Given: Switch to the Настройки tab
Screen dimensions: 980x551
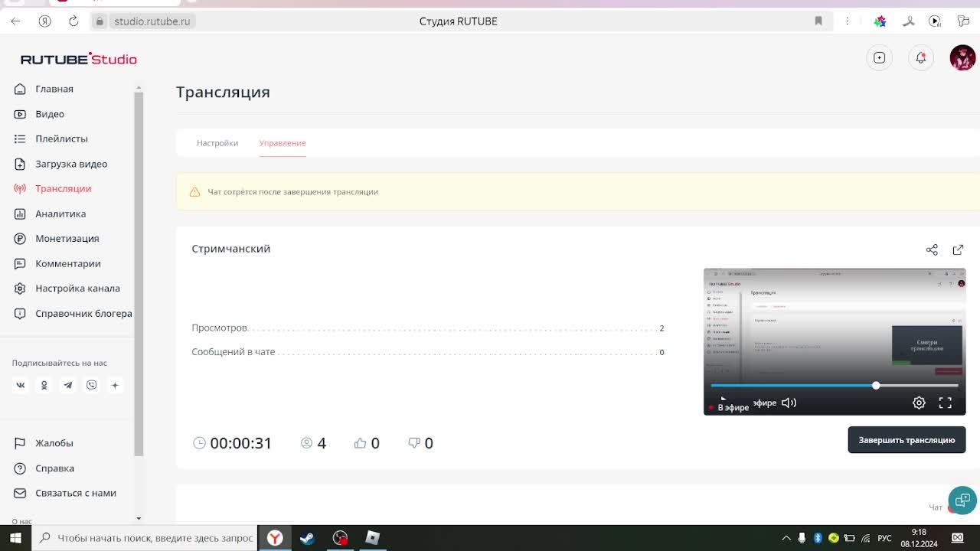Looking at the screenshot, I should pos(217,143).
